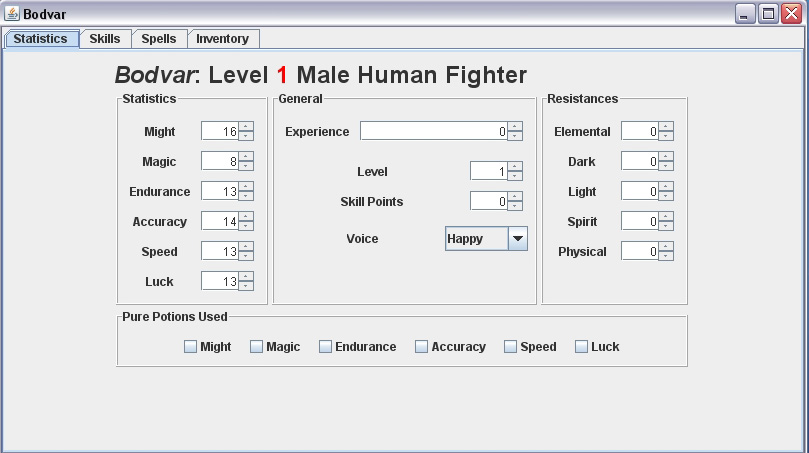Click the Spirit resistance field
809x453 pixels.
[640, 221]
